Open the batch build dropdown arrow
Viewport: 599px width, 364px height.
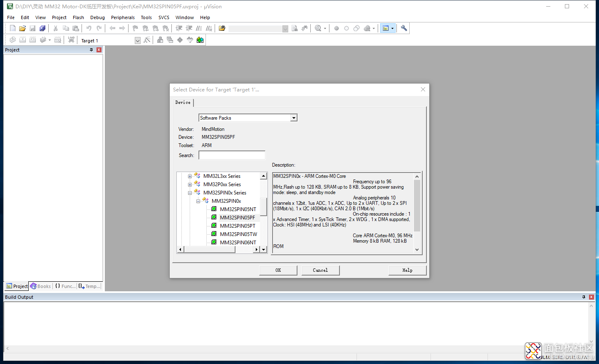tap(50, 40)
